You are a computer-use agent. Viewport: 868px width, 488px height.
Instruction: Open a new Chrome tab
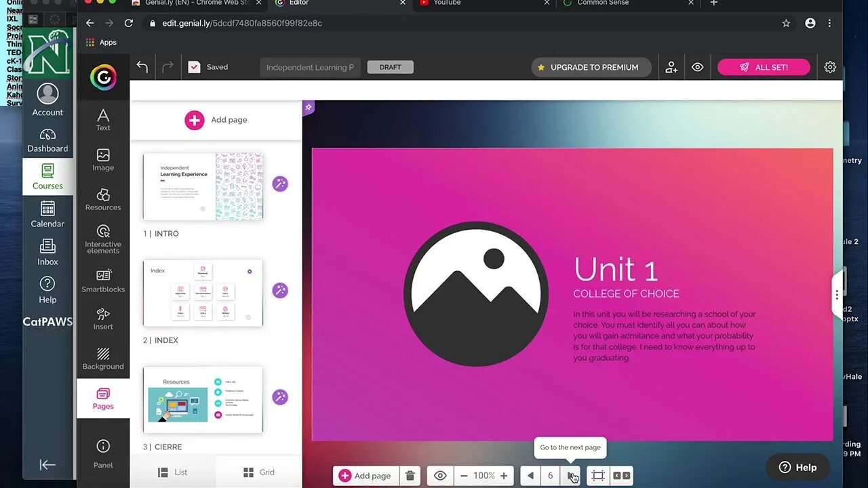[713, 3]
